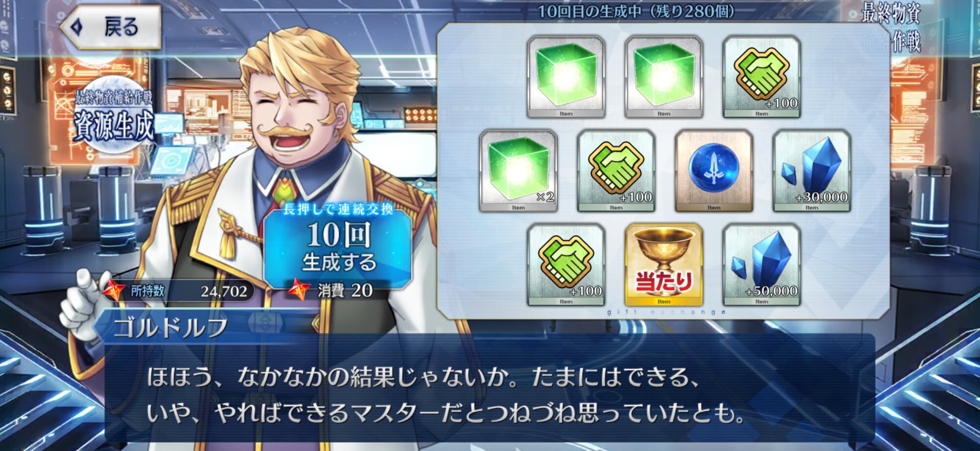Select the blue sword orb item
This screenshot has height=451, width=980.
(x=714, y=171)
